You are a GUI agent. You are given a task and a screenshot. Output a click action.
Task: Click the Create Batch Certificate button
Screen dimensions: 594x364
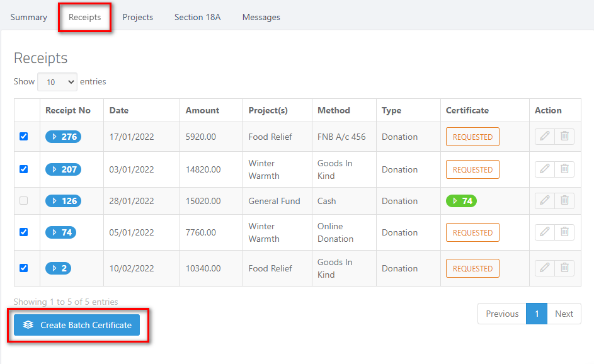tap(77, 325)
